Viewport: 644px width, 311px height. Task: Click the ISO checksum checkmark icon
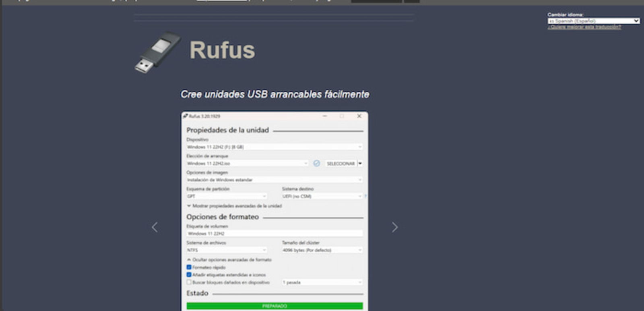[x=317, y=163]
